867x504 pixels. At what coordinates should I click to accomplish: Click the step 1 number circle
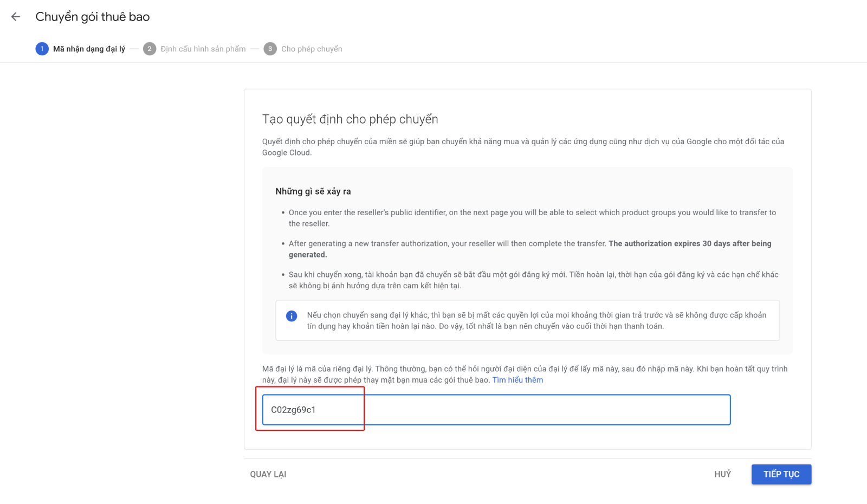(x=42, y=49)
